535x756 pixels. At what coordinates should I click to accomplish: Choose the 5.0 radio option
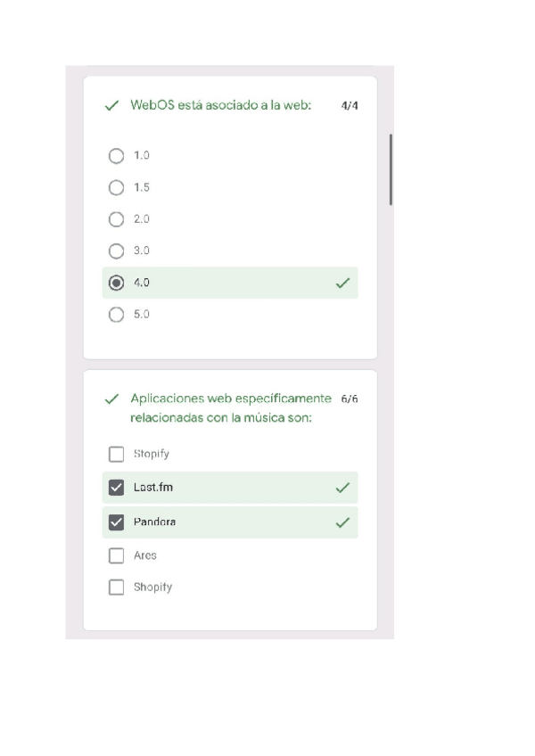click(116, 315)
